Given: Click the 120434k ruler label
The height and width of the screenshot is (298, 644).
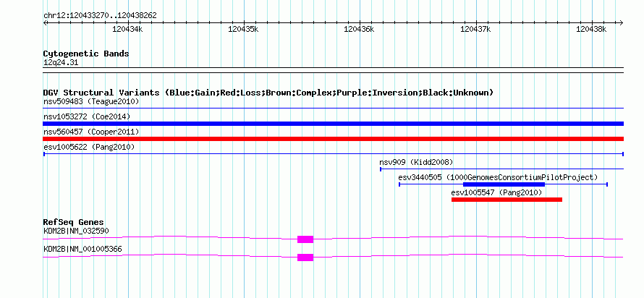Looking at the screenshot, I should coord(127,29).
